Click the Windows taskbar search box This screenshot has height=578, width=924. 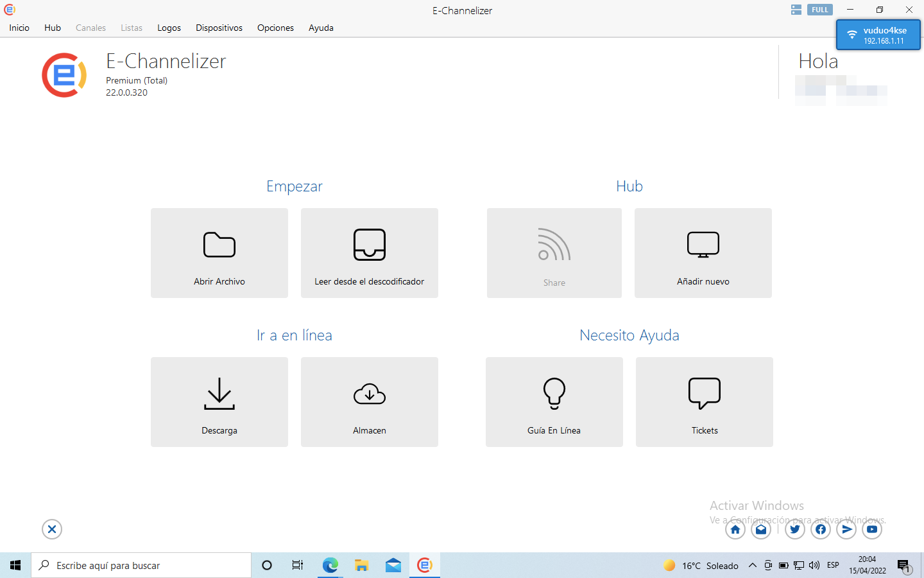pos(141,565)
